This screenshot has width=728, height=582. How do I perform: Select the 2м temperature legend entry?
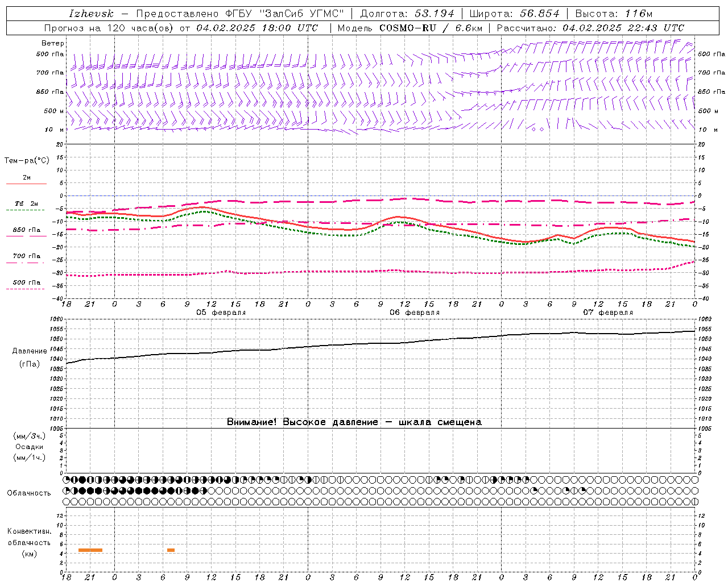point(27,178)
